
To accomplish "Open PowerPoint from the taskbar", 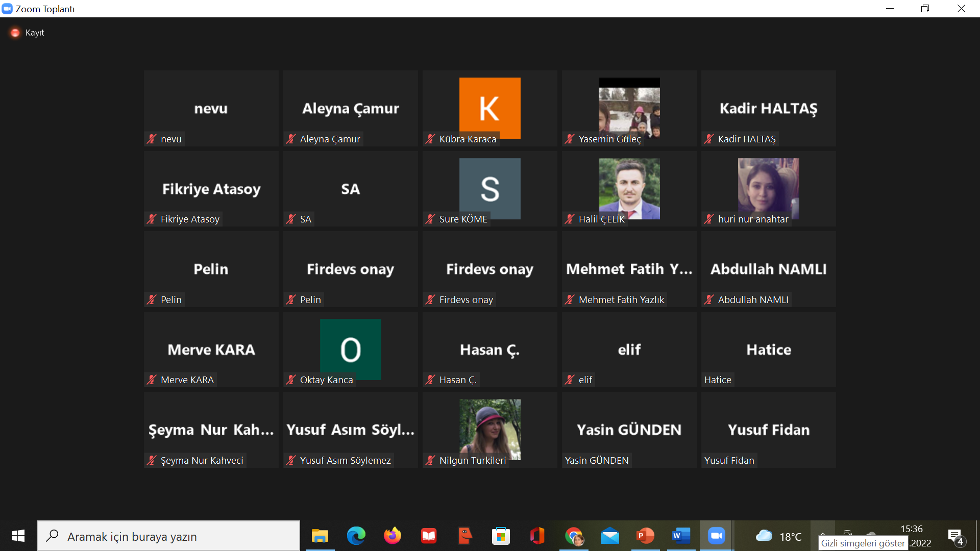I will click(645, 536).
